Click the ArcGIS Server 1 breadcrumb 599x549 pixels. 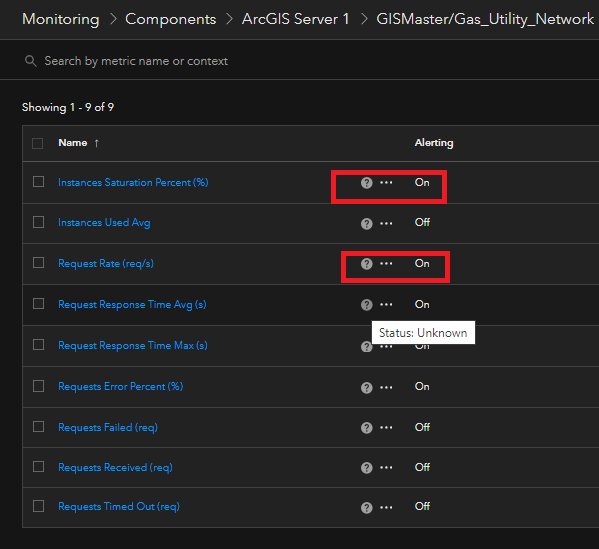click(x=296, y=19)
